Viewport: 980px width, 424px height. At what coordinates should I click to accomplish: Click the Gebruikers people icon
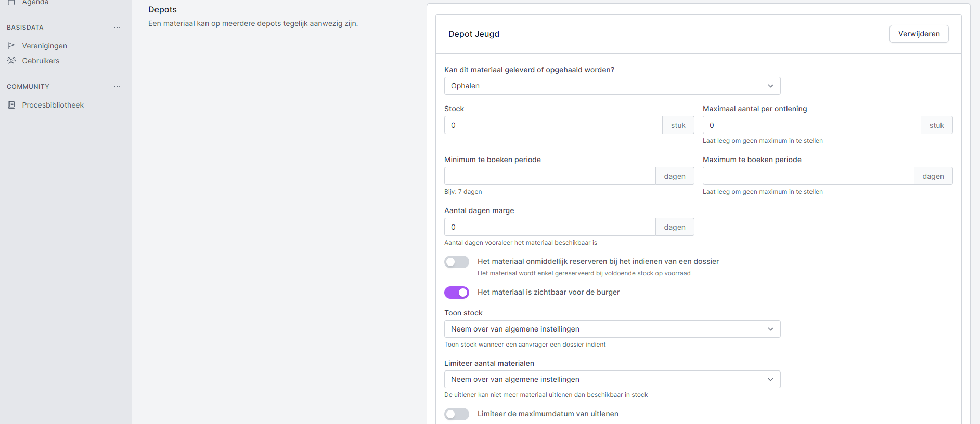pos(11,61)
